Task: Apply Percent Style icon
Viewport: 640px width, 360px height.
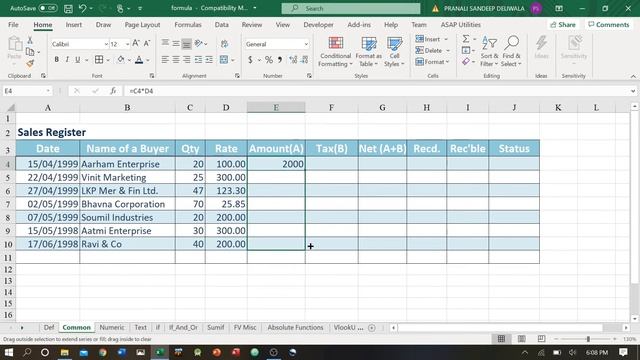Action: click(x=269, y=60)
